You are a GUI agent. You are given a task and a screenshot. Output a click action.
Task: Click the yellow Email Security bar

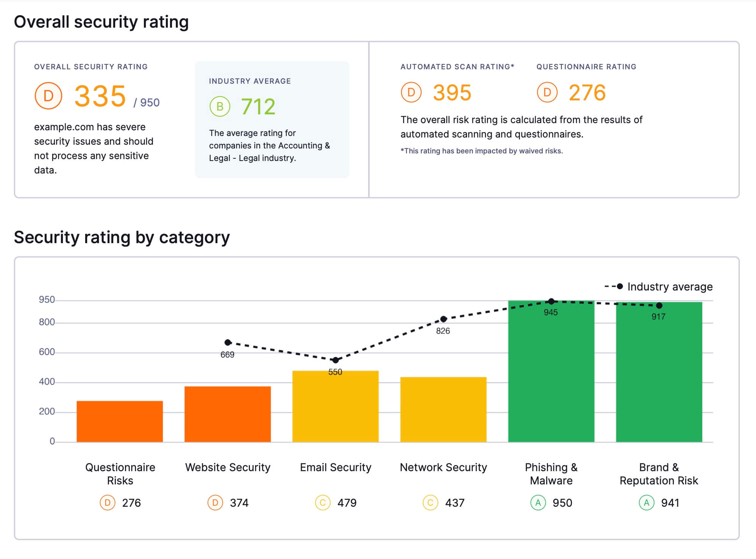[335, 407]
